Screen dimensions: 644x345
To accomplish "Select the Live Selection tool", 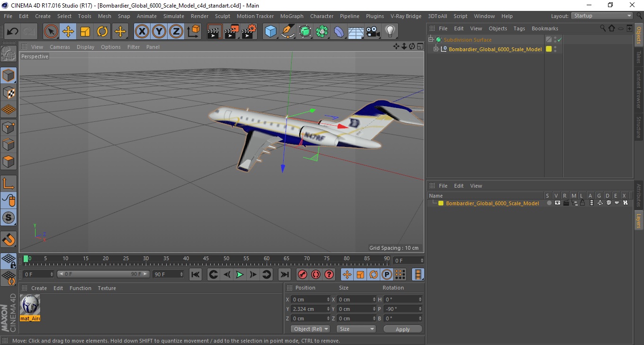I will click(x=51, y=32).
